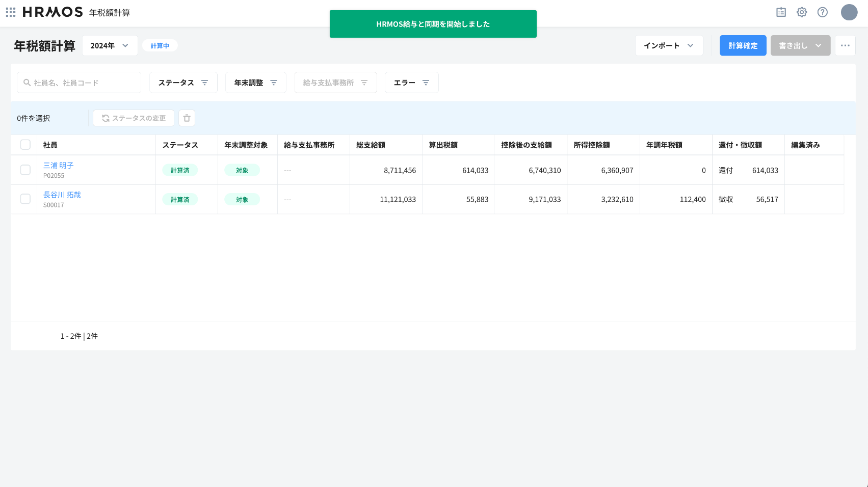Open the settings gear icon
The image size is (868, 487).
[x=802, y=12]
